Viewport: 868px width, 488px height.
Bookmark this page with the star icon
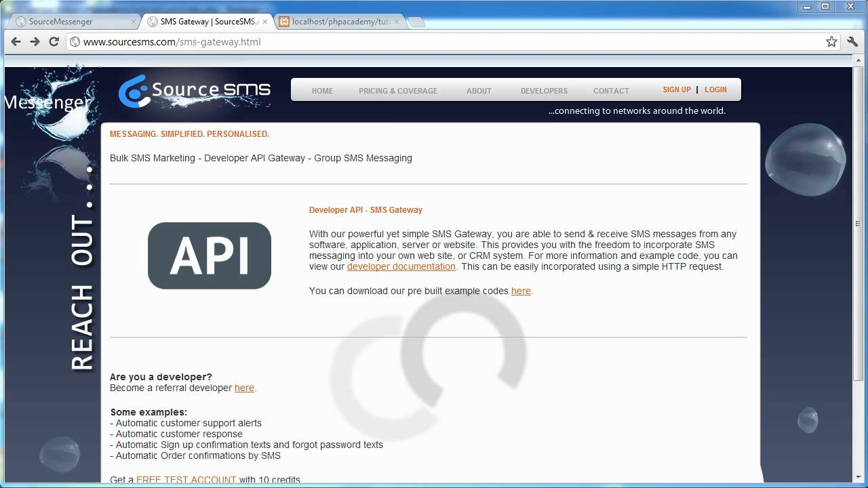pos(831,41)
